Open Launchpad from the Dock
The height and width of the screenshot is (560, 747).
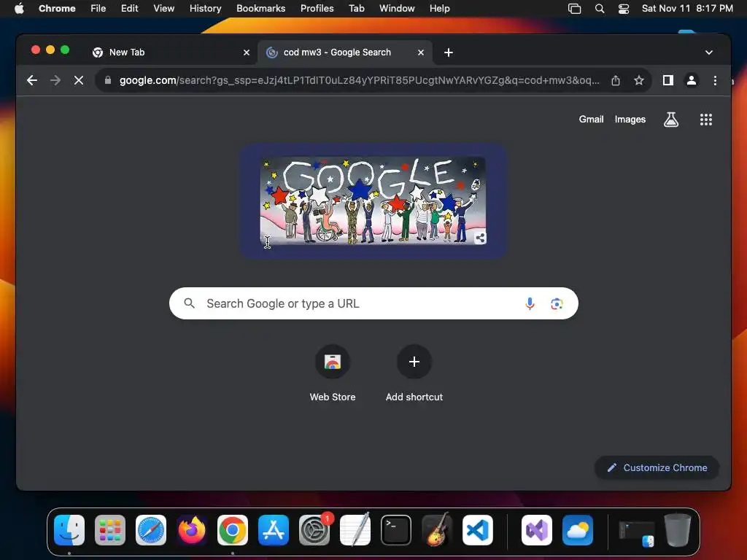110,530
